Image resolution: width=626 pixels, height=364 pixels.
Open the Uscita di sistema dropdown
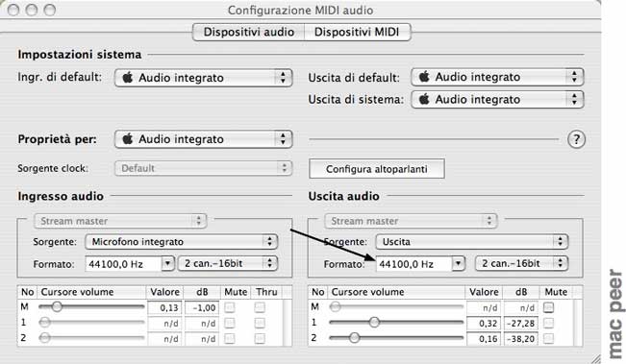pyautogui.click(x=497, y=99)
